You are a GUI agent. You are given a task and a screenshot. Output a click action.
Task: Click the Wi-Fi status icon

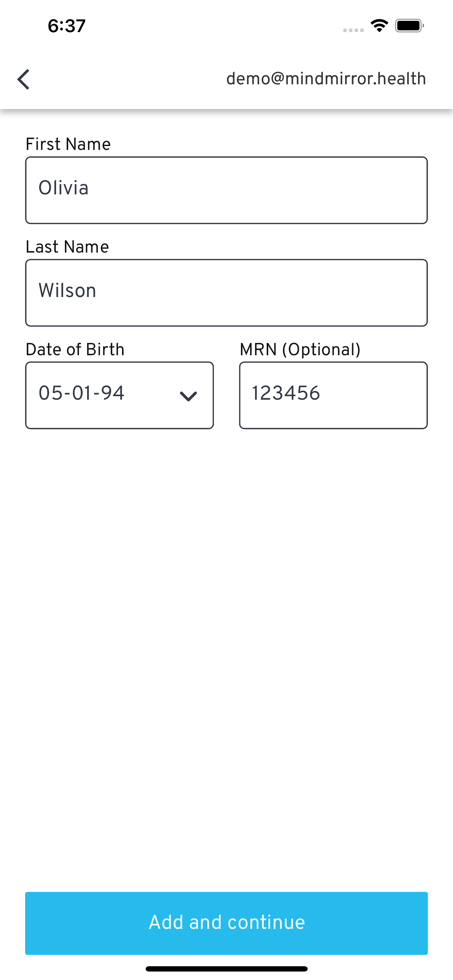click(379, 26)
